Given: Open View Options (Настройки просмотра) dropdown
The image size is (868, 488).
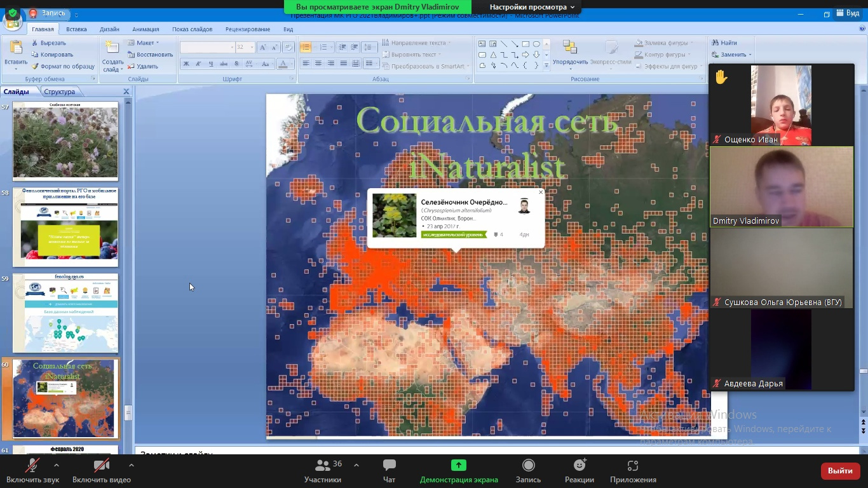Looking at the screenshot, I should [x=532, y=7].
